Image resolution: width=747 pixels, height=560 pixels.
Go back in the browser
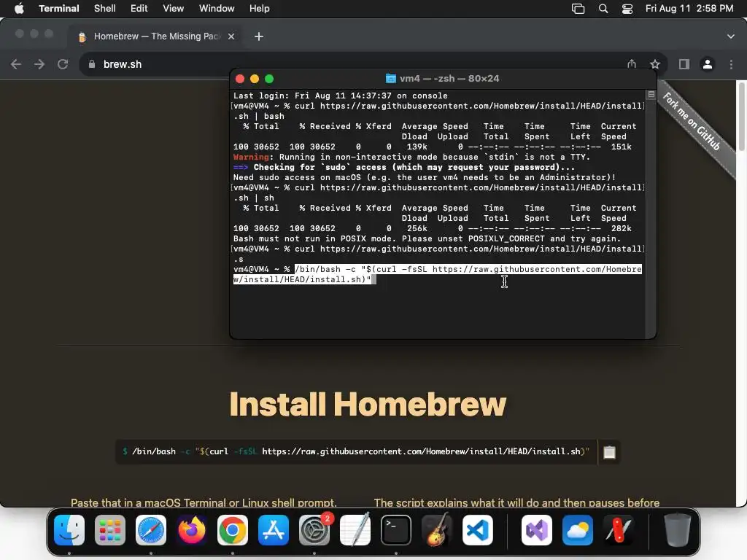[x=16, y=64]
